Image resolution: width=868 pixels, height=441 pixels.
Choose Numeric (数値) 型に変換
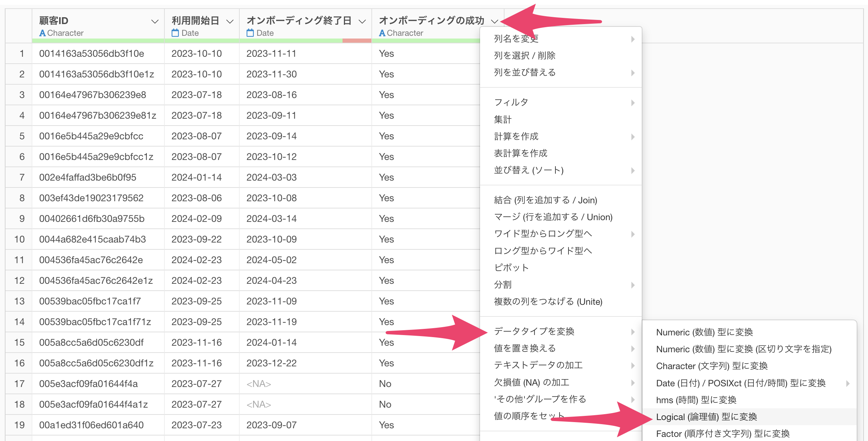tap(749, 332)
